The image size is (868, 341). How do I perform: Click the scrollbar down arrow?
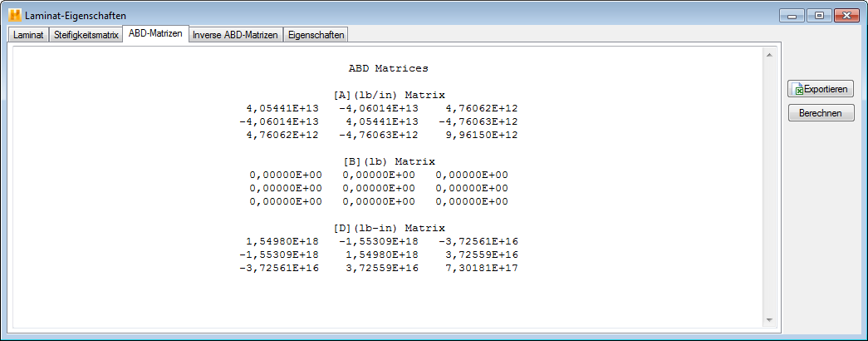point(768,320)
